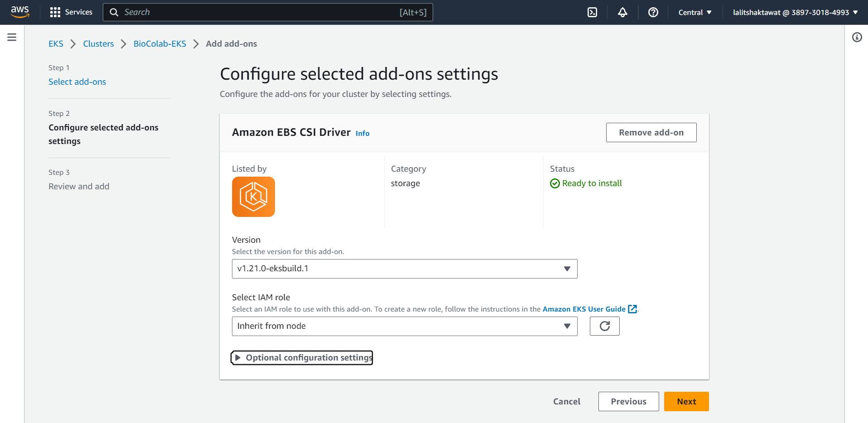Screen dimensions: 868x423
Task: Open the Select IAM role dropdown
Action: tap(405, 326)
